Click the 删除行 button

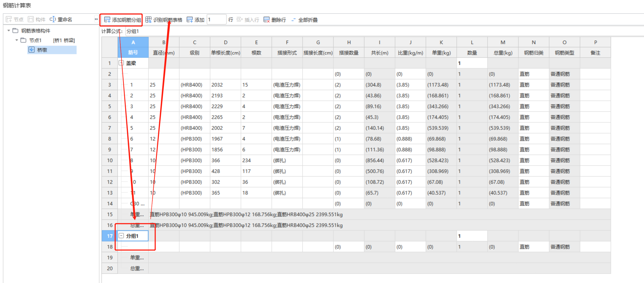tap(275, 20)
